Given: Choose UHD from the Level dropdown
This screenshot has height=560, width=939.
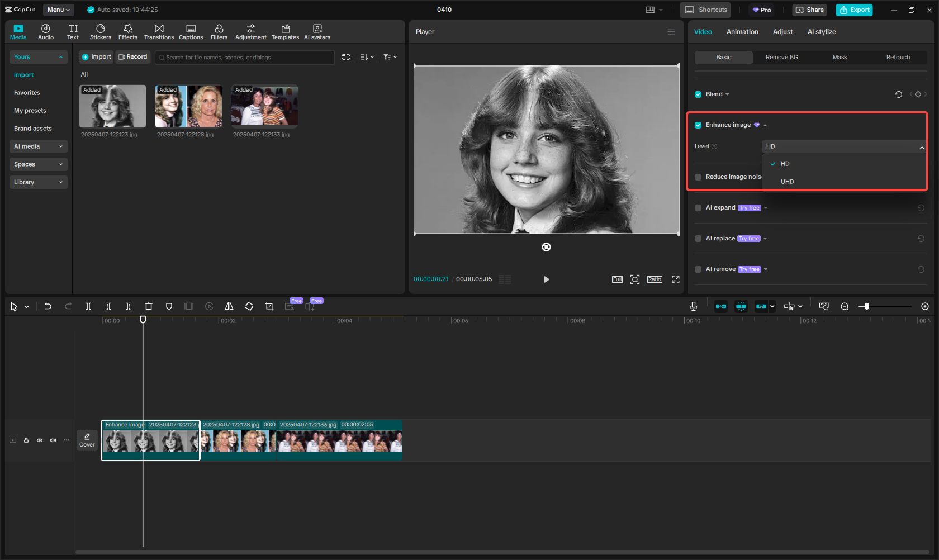Looking at the screenshot, I should (787, 182).
